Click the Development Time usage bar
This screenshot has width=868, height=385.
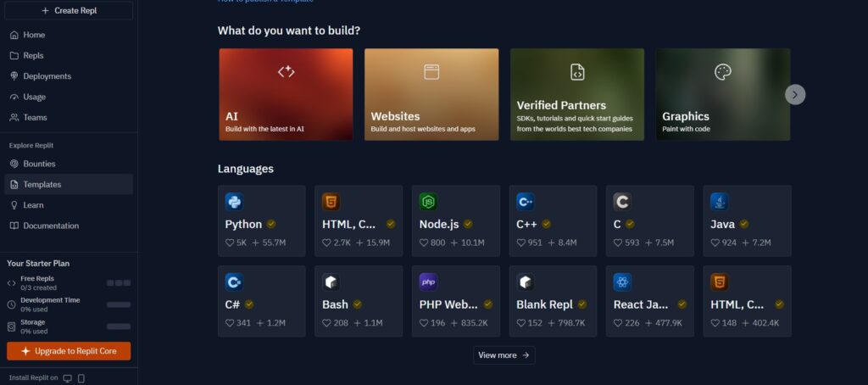coord(119,304)
